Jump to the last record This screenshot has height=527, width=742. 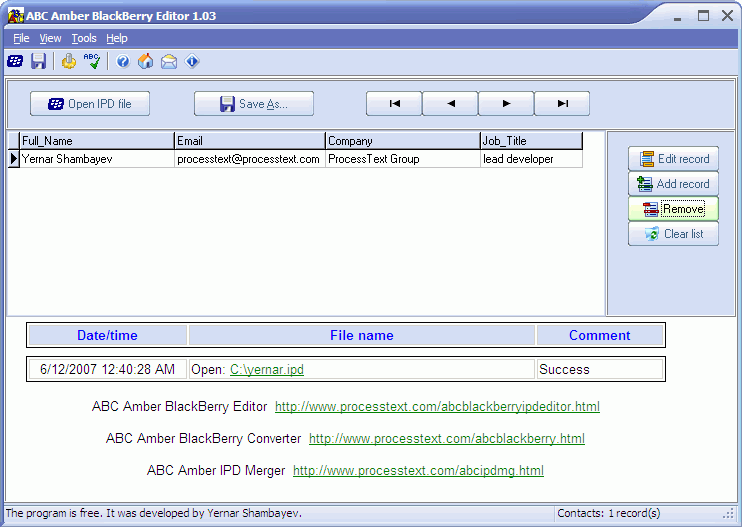pos(562,104)
